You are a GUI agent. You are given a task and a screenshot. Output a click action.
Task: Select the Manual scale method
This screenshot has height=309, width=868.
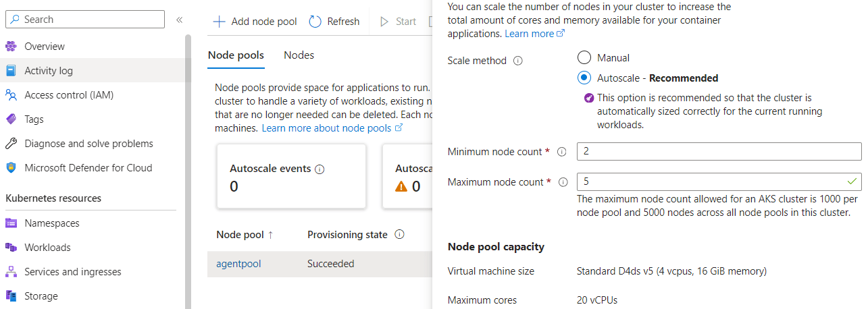click(x=584, y=58)
